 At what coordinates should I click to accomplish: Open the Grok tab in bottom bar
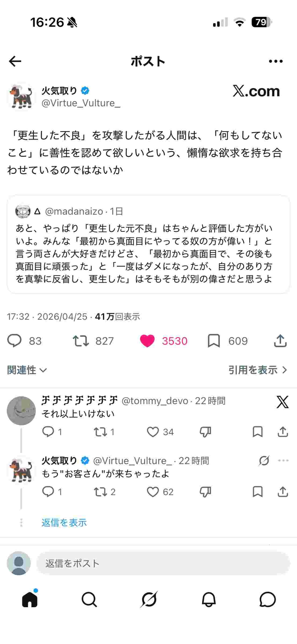click(x=149, y=599)
